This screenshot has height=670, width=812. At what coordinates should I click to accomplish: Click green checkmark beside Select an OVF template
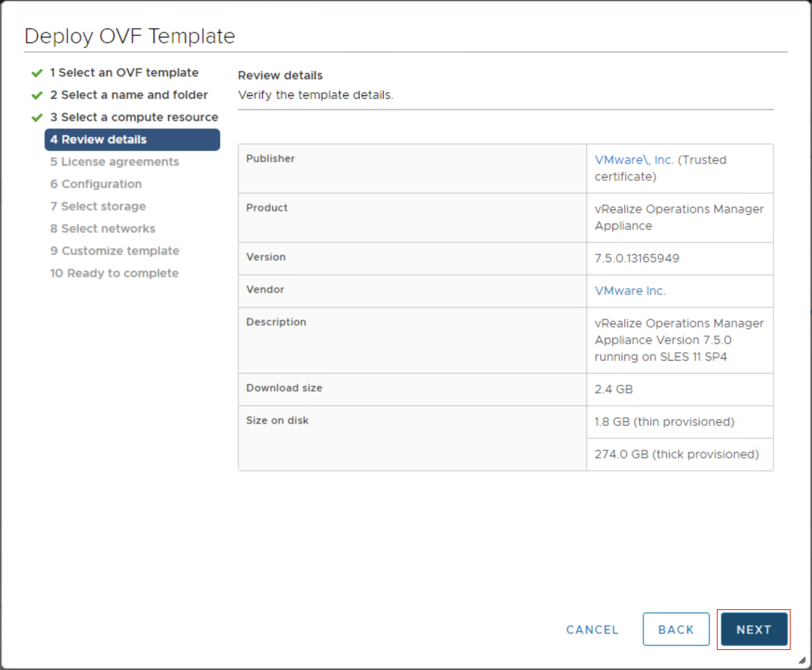[37, 73]
